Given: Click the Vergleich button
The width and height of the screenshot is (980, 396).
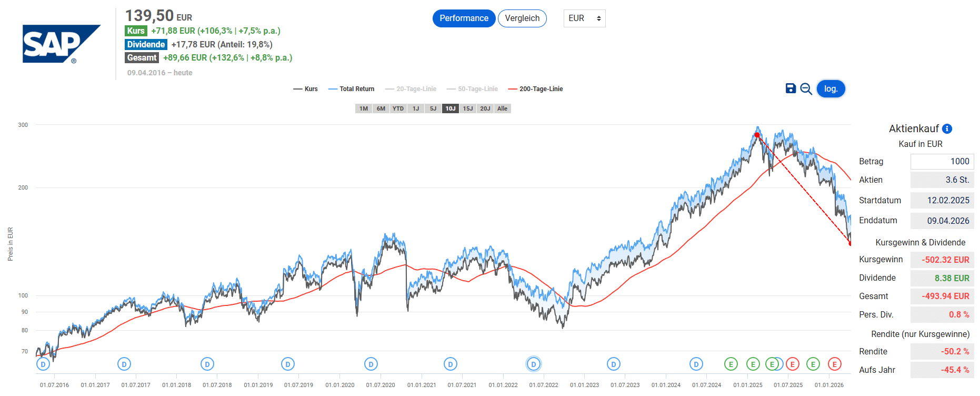Looking at the screenshot, I should click(522, 18).
